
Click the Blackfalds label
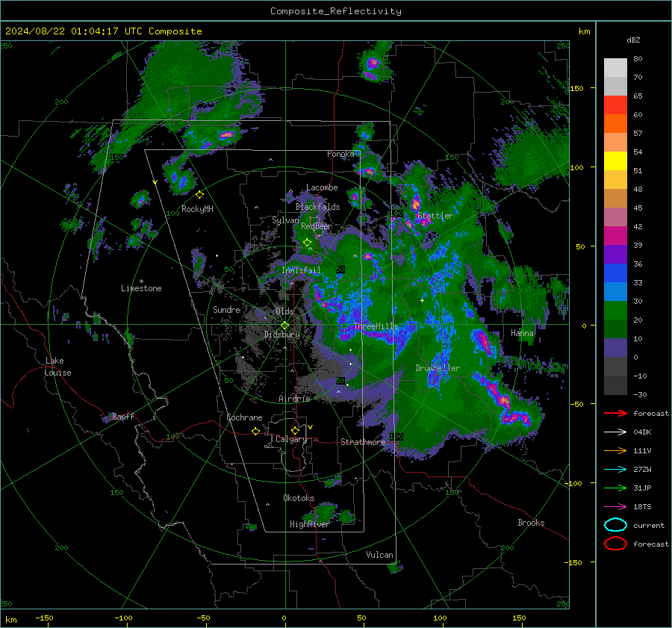point(317,207)
